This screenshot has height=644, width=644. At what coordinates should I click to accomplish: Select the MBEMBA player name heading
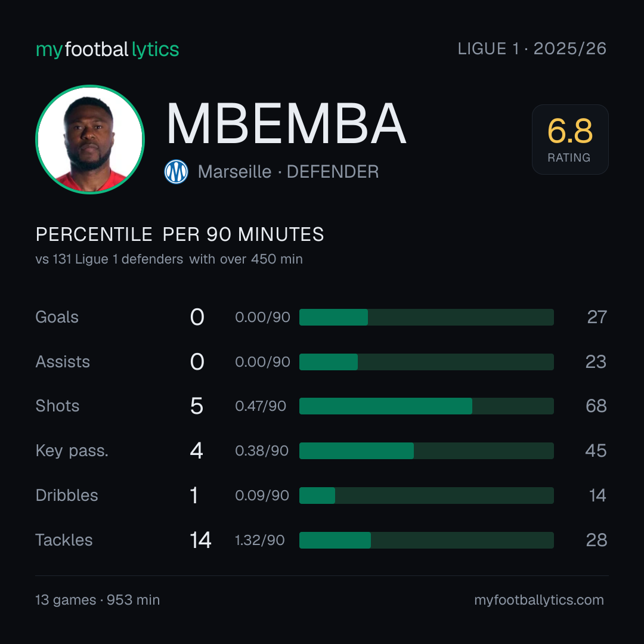tap(286, 123)
